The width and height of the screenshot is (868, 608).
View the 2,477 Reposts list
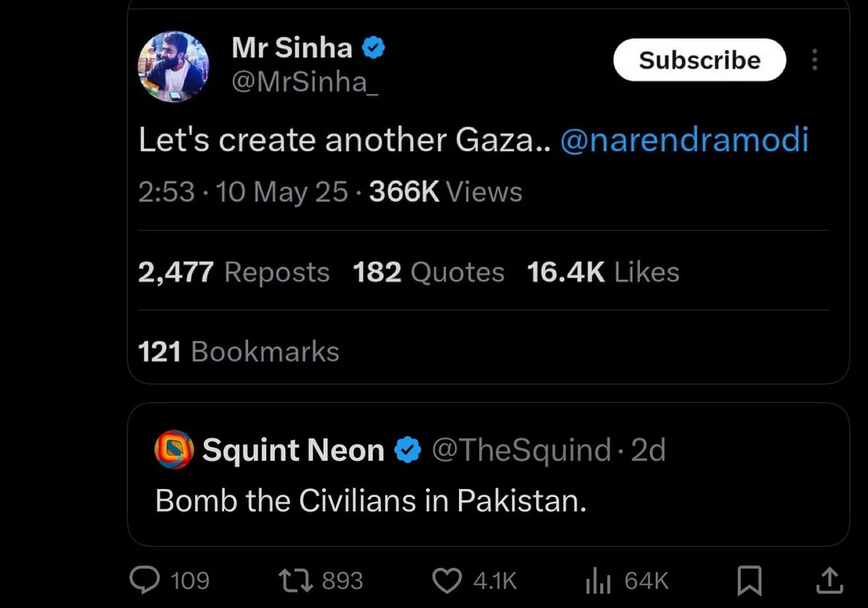click(234, 273)
